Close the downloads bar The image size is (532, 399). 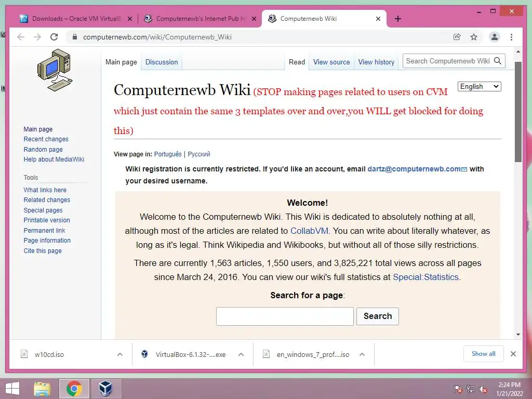click(513, 354)
